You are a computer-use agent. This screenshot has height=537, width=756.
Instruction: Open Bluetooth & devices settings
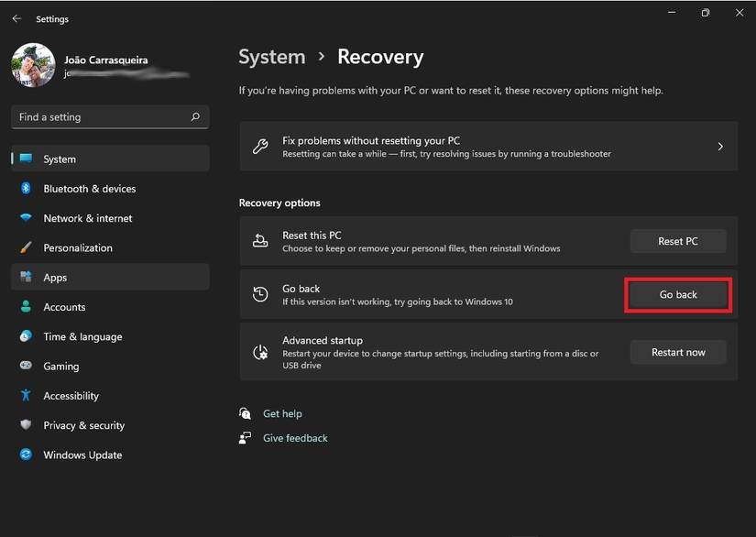[110, 189]
